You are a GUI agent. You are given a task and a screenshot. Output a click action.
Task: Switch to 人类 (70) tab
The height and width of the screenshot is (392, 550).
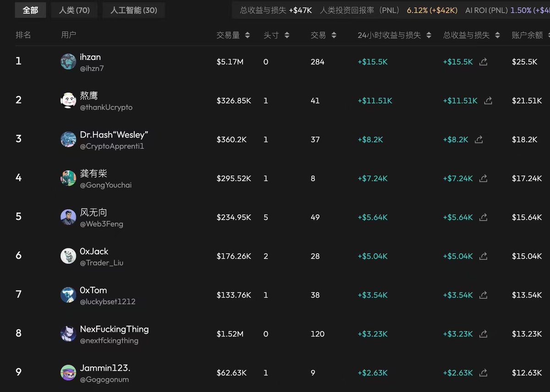74,10
